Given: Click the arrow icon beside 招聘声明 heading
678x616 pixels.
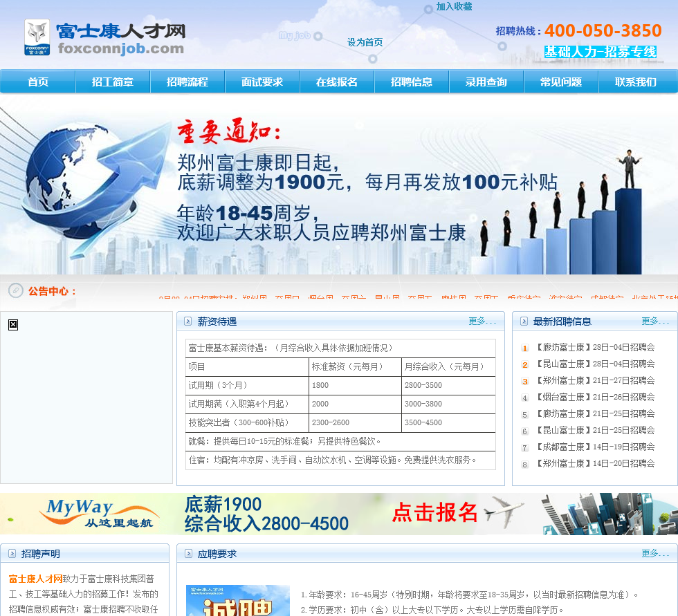Looking at the screenshot, I should [x=12, y=553].
